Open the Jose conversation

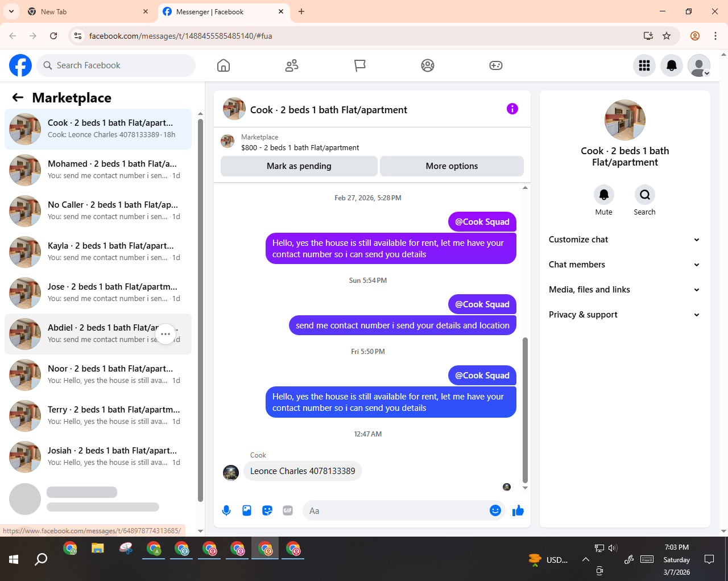98,293
